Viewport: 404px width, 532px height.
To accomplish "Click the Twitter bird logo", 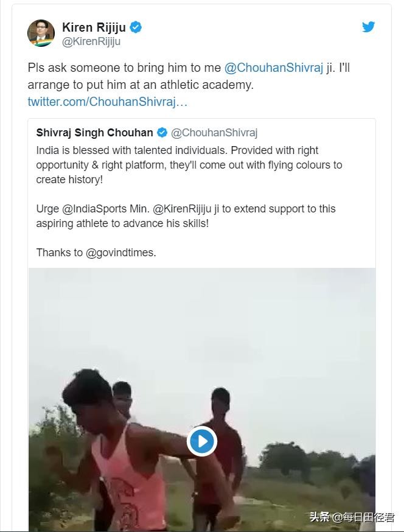I will pyautogui.click(x=368, y=27).
